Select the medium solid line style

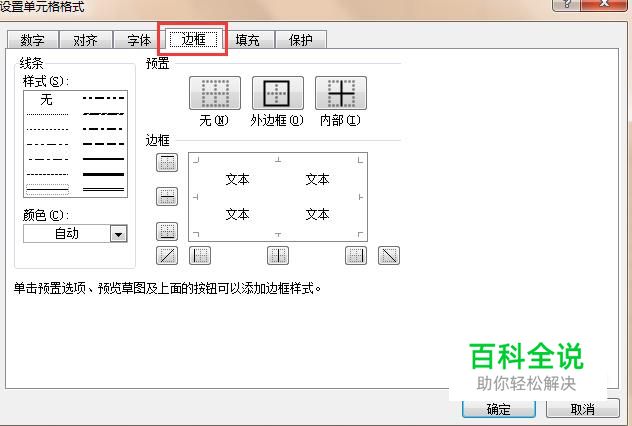point(103,159)
